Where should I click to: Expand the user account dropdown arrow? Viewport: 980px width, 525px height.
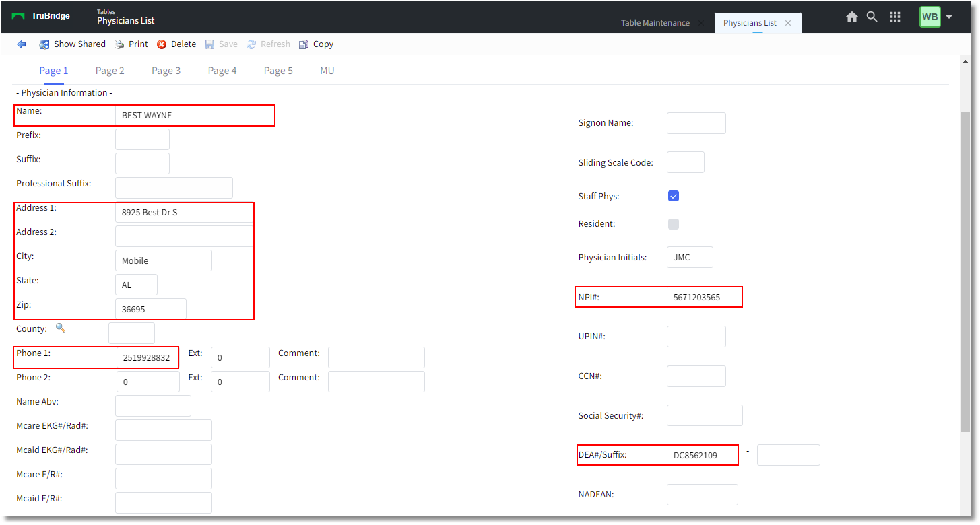[x=949, y=17]
